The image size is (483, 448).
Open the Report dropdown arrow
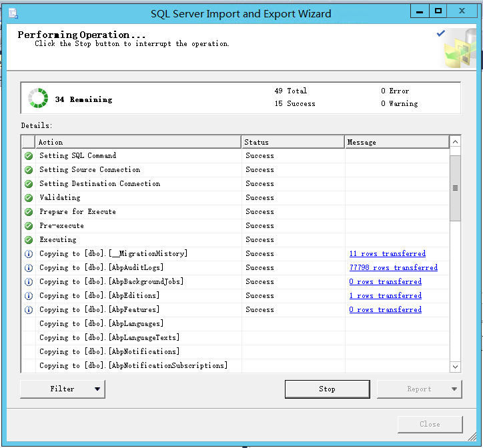454,389
